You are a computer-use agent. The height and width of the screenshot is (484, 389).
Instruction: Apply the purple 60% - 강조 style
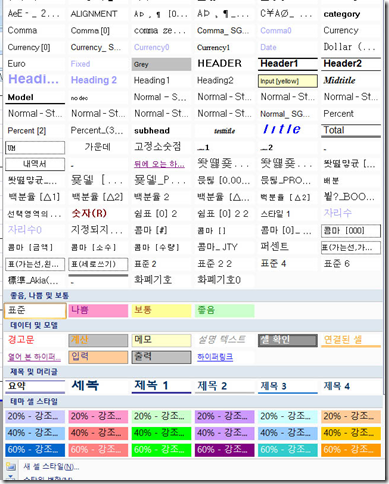[x=224, y=450]
